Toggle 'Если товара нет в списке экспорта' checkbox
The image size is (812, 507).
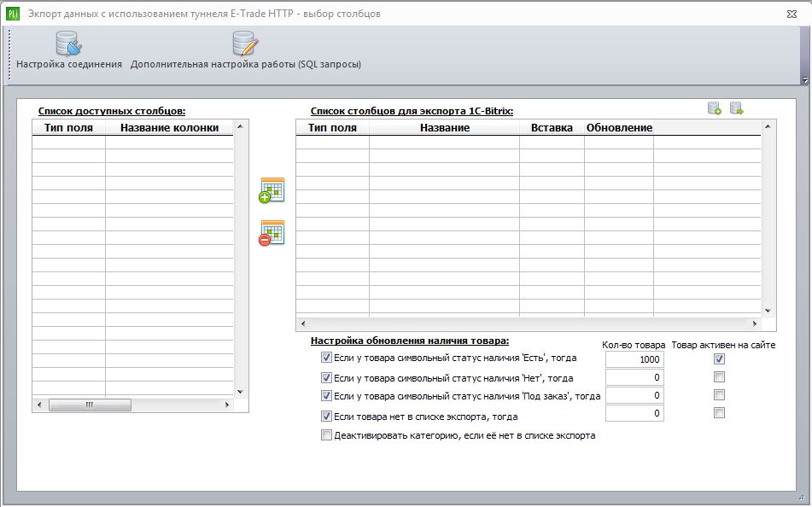(326, 416)
